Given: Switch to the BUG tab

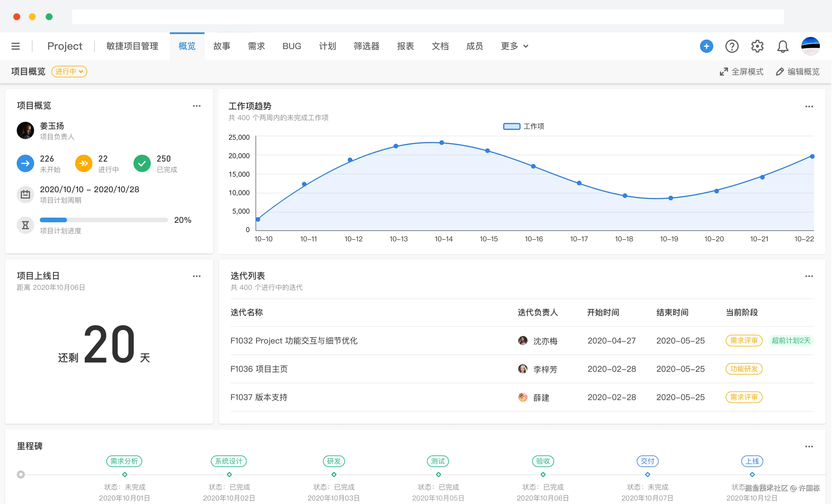Looking at the screenshot, I should (292, 46).
